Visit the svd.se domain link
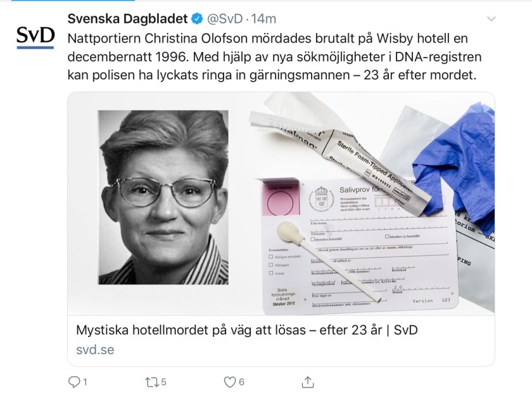Screen dimensions: 532x397 point(95,350)
